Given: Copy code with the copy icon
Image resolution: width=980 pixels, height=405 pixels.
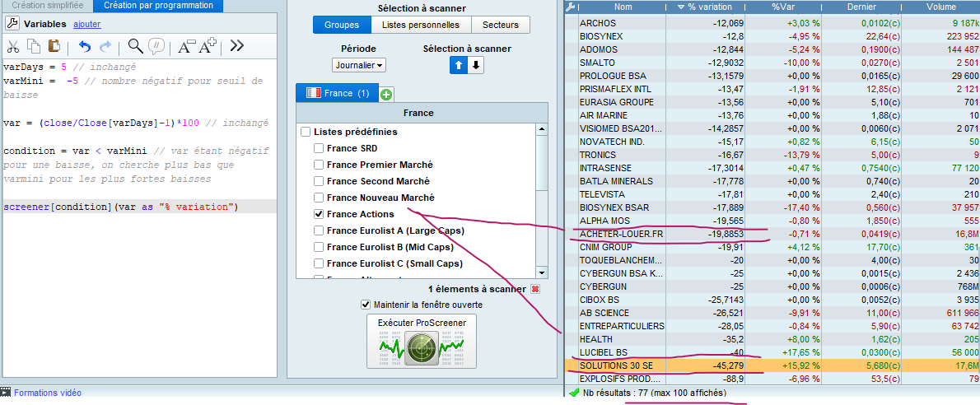Looking at the screenshot, I should pos(34,45).
